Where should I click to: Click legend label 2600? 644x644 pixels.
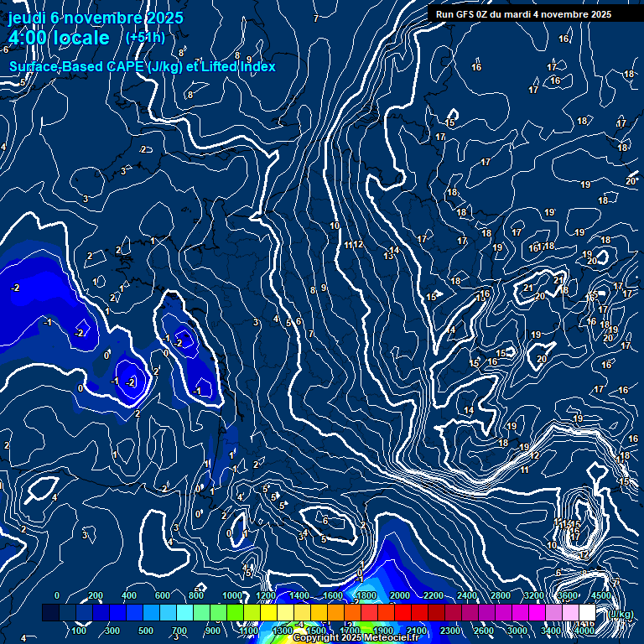point(484,631)
